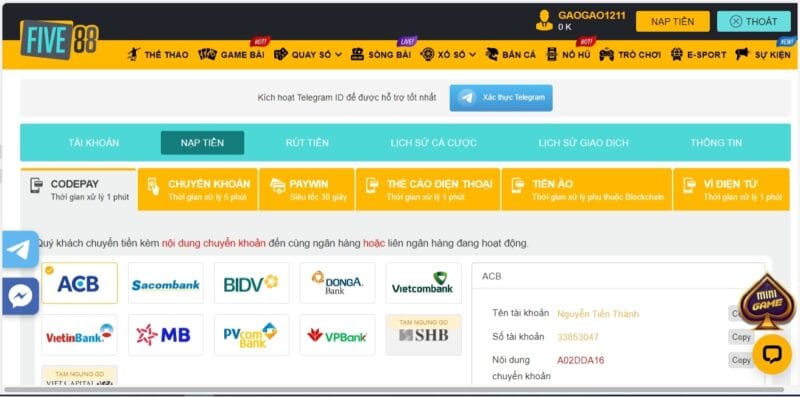Click the transfer code text A02DDA16
Image resolution: width=800 pixels, height=397 pixels.
[581, 361]
